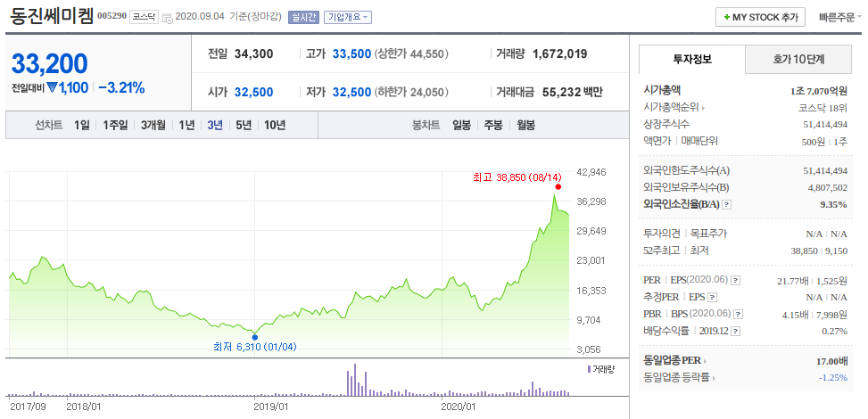This screenshot has width=868, height=419.
Task: Click the help icon beside 추정PER EPS
Action: (x=713, y=297)
